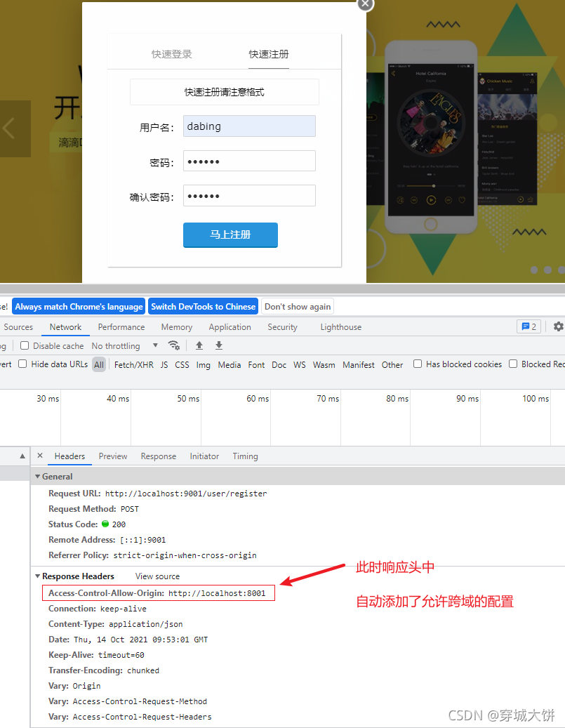Click the 用户名 input containing dabing
Screen dimensions: 565x728
click(249, 126)
